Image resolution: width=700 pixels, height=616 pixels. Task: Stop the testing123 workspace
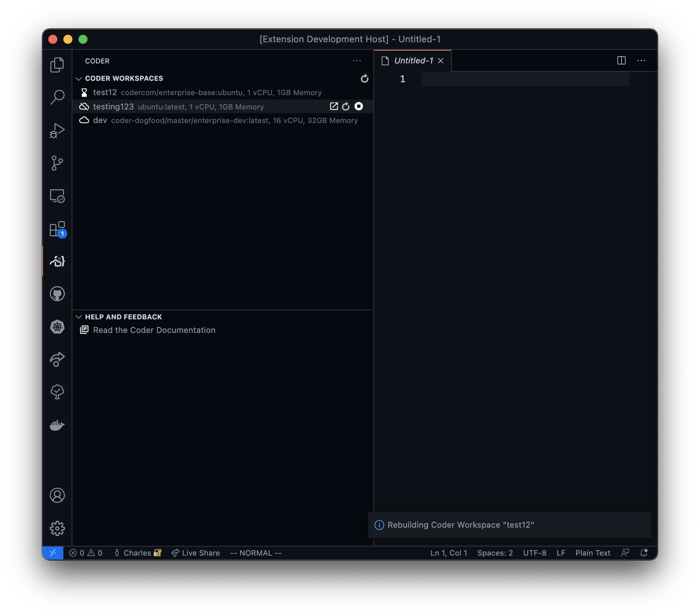click(359, 106)
